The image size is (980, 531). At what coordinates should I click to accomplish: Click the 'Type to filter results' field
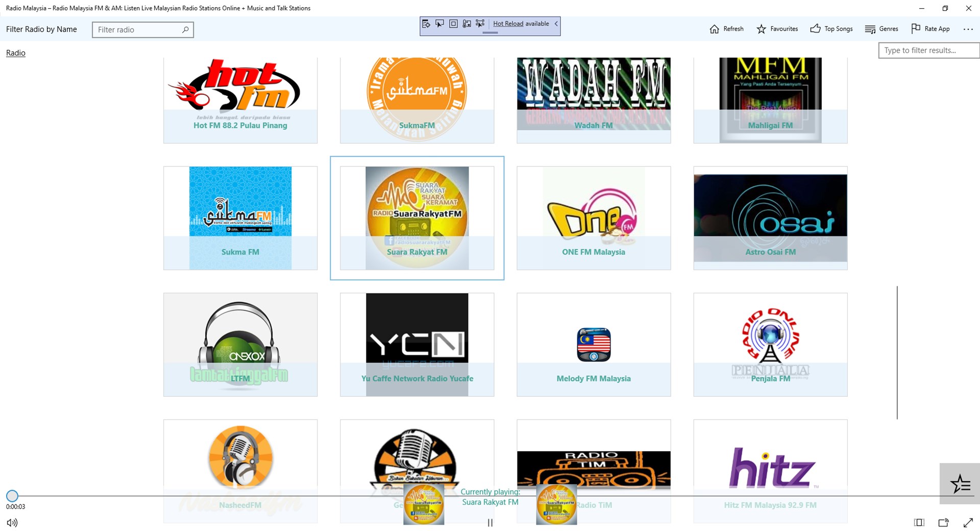[x=929, y=51]
